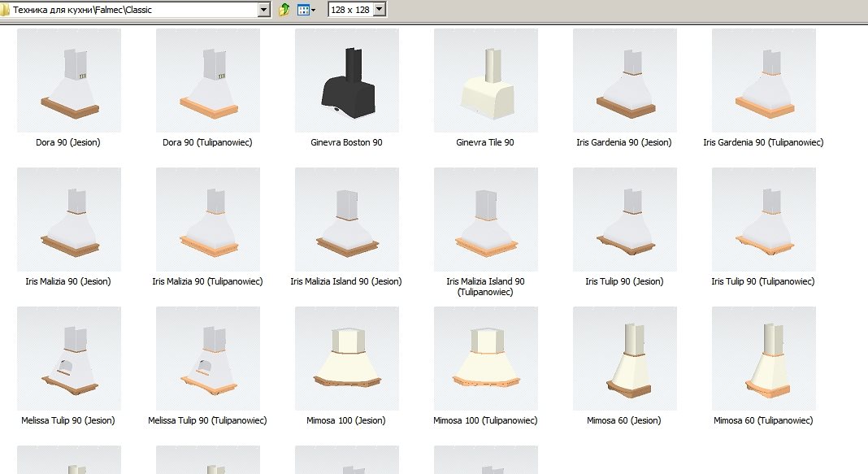This screenshot has width=868, height=474.
Task: Click the folder-up navigation icon
Action: click(284, 10)
